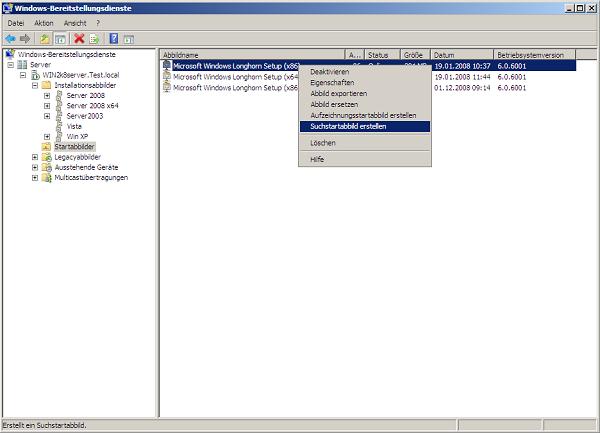Sort by the Abbildname column header
600x433 pixels.
coord(252,55)
